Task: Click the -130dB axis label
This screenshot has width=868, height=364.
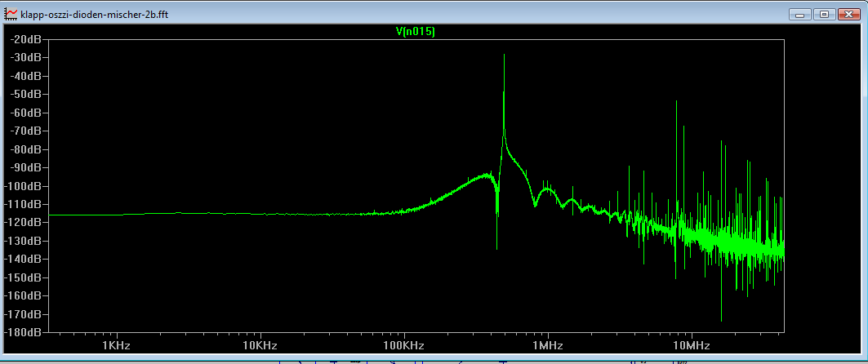Action: tap(23, 241)
